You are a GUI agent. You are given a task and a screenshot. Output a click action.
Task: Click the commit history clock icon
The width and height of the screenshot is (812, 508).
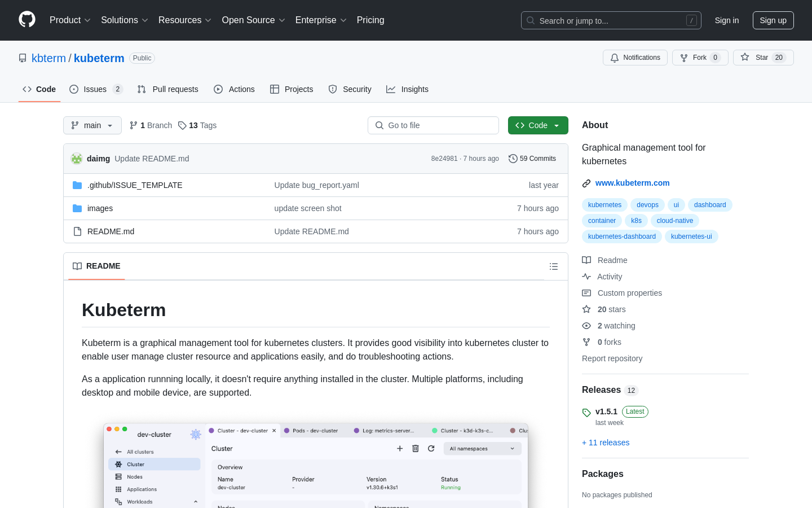(513, 159)
